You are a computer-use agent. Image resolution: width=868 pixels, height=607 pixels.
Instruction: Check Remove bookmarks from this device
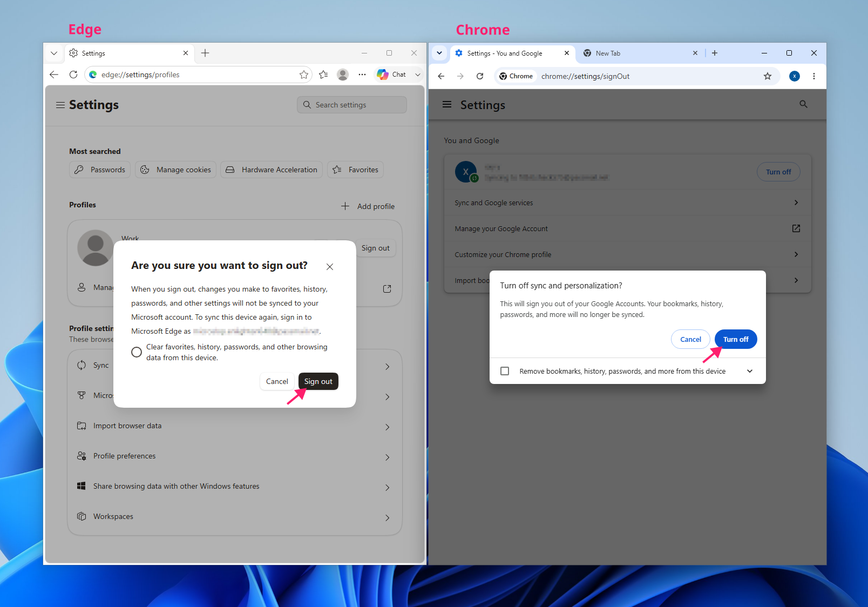[505, 371]
